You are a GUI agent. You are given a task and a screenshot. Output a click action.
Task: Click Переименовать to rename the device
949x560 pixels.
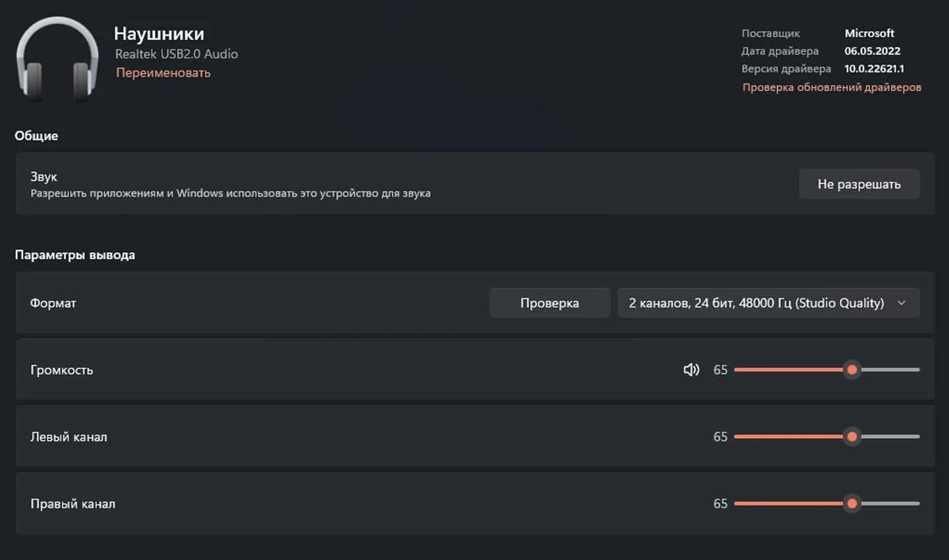click(163, 73)
